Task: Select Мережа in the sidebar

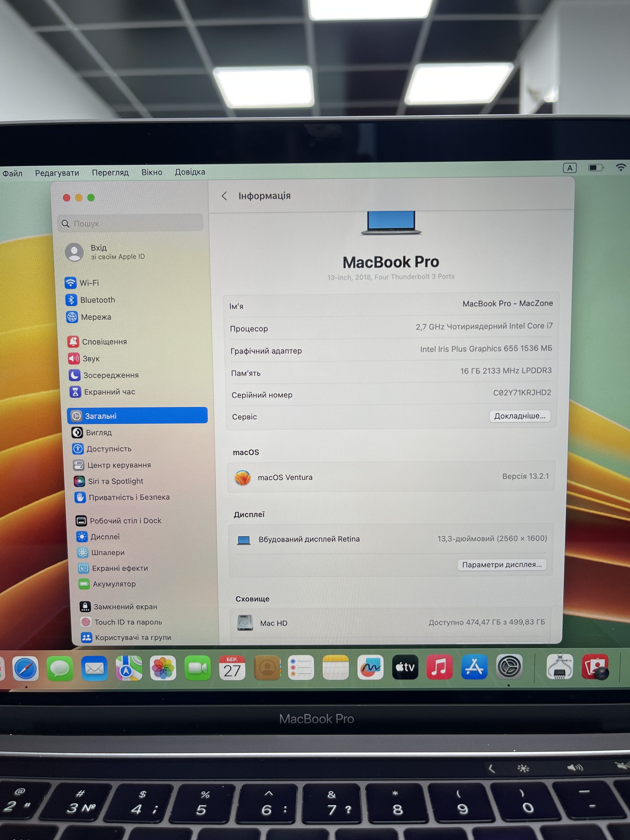Action: 89,317
